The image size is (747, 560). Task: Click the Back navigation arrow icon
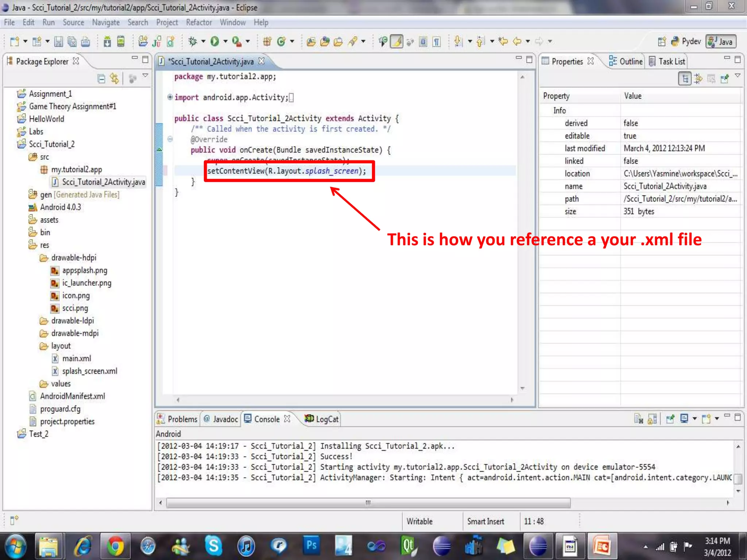point(516,41)
